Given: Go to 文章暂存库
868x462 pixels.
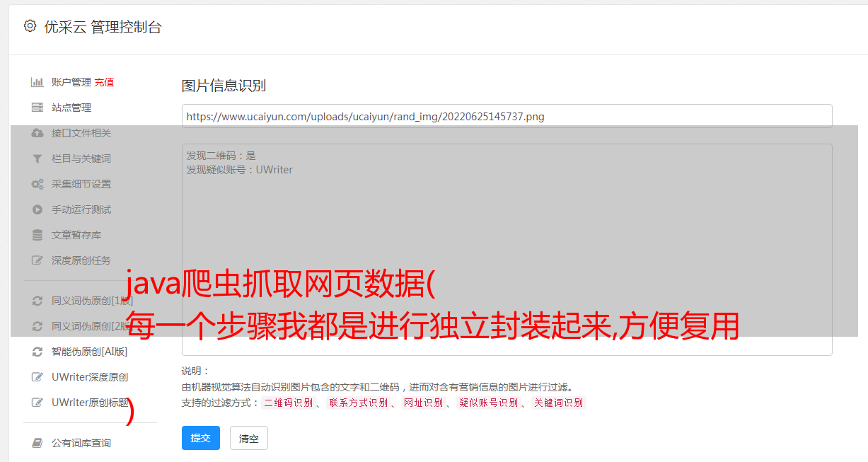Looking at the screenshot, I should pyautogui.click(x=76, y=235).
